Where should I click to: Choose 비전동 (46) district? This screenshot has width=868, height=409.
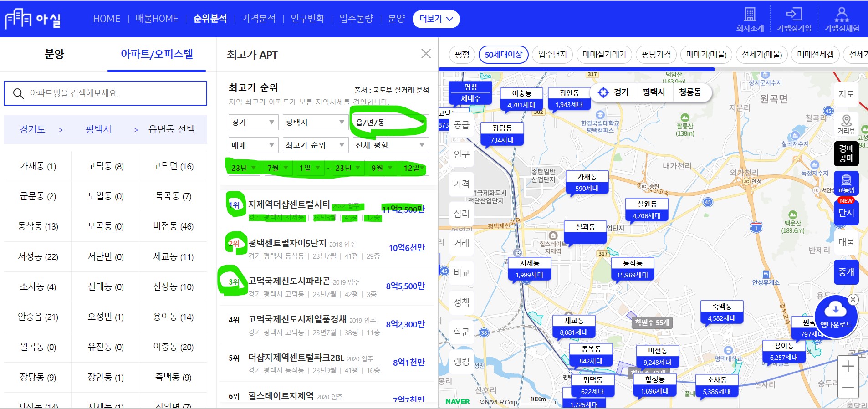(x=173, y=226)
